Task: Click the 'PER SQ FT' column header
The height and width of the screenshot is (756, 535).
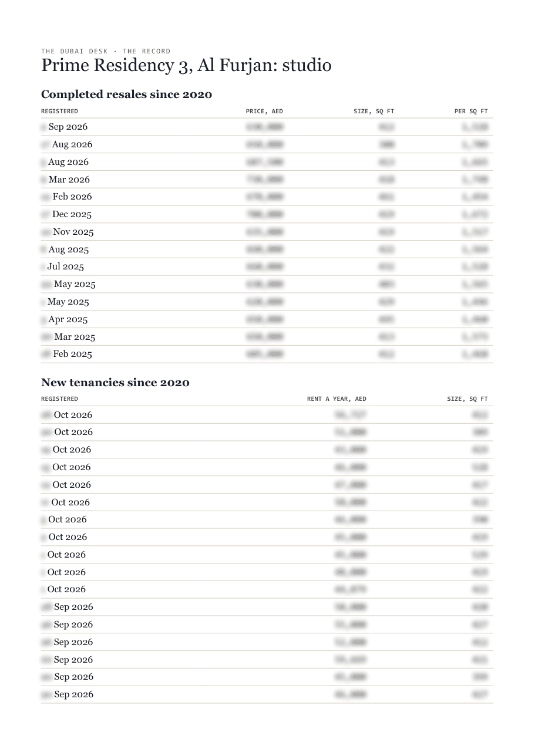Action: coord(471,111)
